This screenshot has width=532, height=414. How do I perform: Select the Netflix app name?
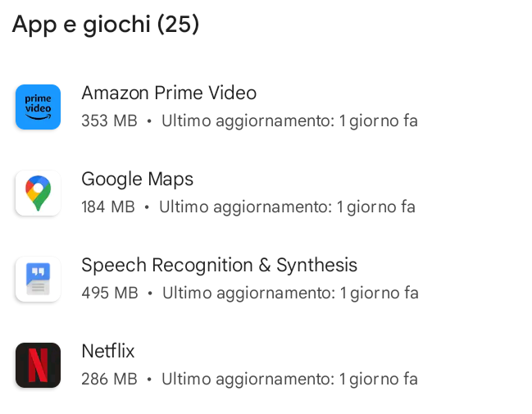tap(107, 351)
